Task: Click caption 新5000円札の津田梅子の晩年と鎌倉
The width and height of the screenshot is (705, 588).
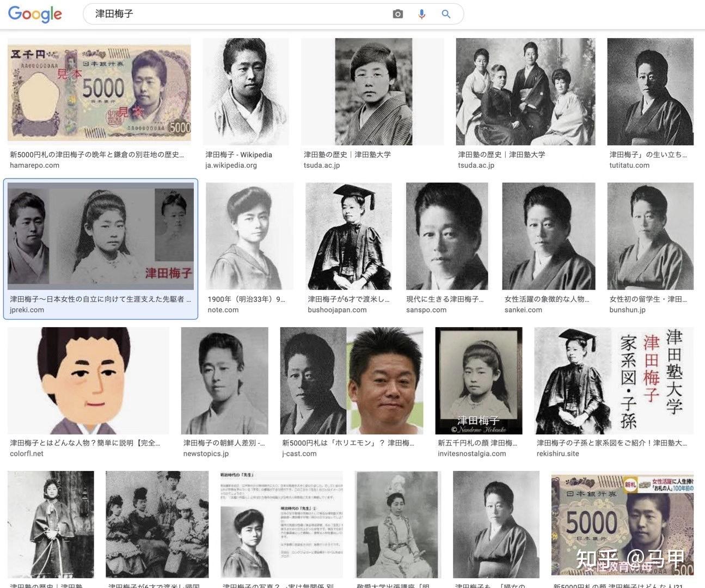Action: (97, 155)
